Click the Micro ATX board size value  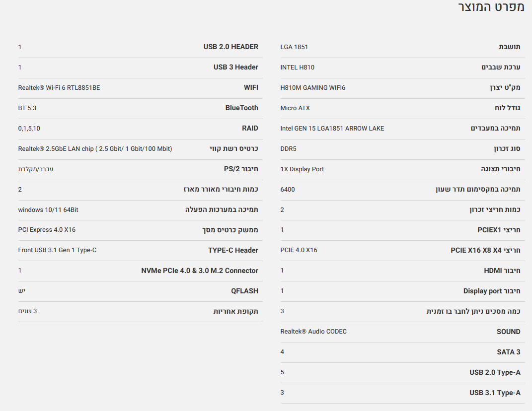(x=295, y=108)
